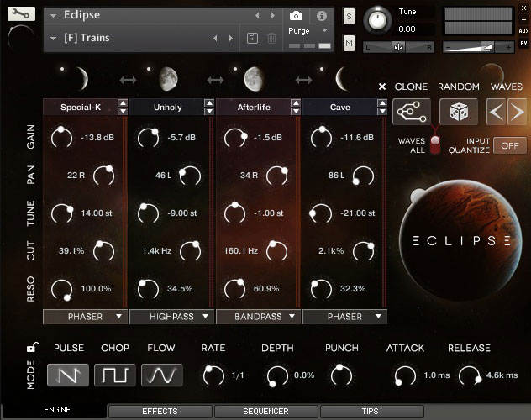Click the Mute M button

click(349, 42)
